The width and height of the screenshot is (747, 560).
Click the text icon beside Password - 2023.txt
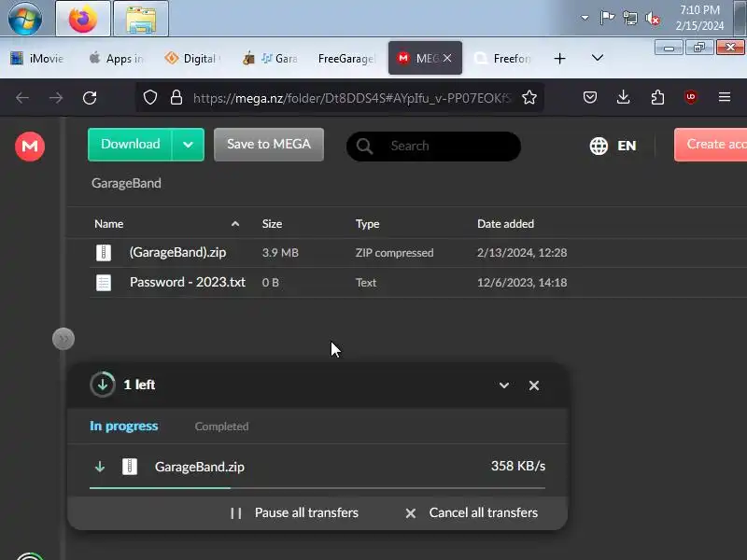click(104, 283)
